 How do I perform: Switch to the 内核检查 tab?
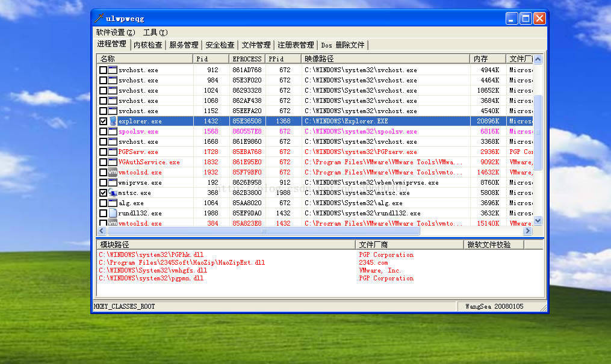tap(147, 45)
